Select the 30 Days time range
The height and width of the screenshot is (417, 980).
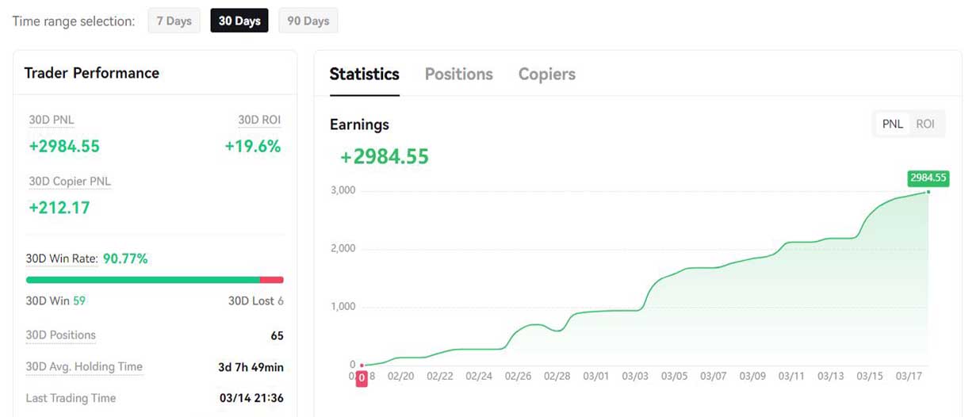(239, 21)
